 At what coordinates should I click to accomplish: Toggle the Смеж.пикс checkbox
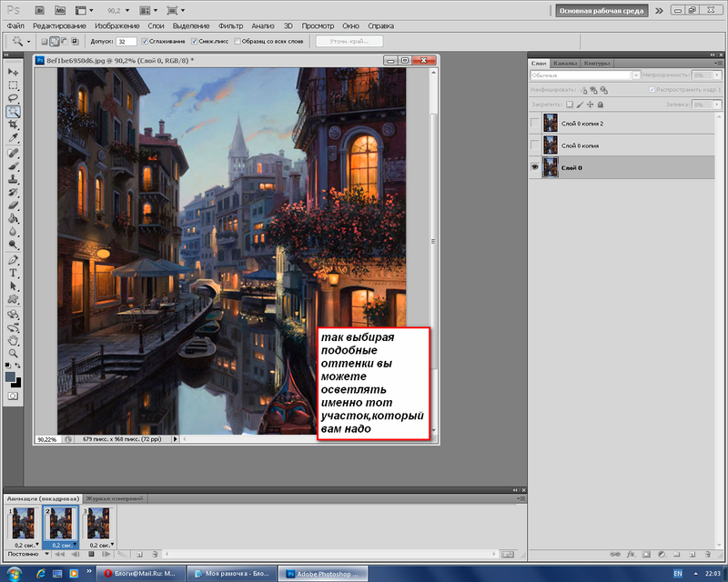194,41
